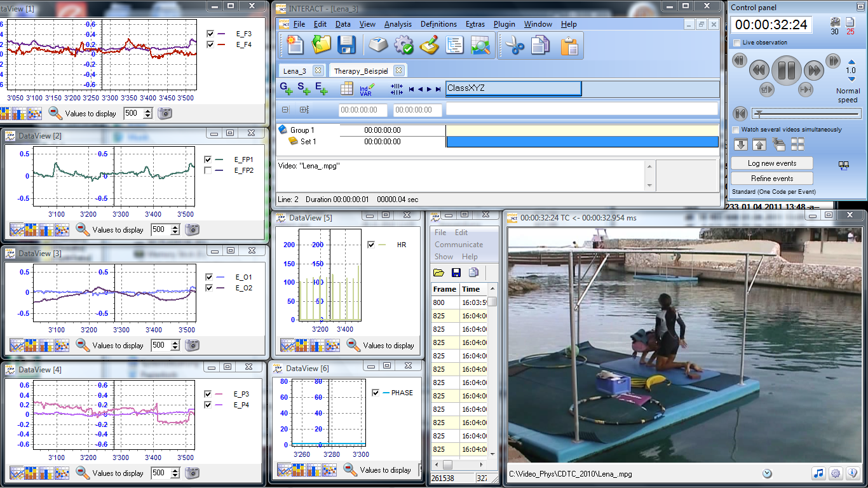The image size is (868, 488).
Task: Click zoom-out magnifier in DataView [5]
Action: click(353, 345)
